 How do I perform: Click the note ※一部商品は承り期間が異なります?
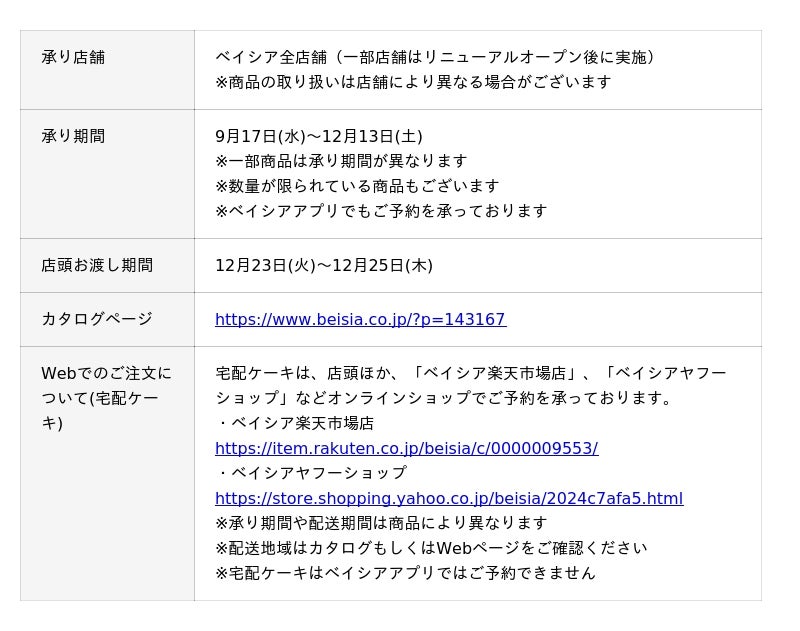tap(341, 161)
